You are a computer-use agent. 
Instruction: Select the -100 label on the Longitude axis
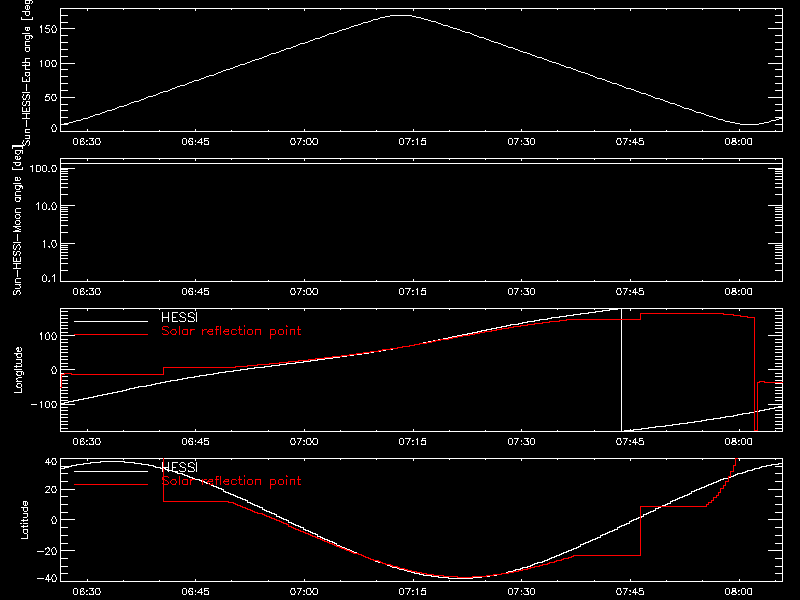(44, 404)
